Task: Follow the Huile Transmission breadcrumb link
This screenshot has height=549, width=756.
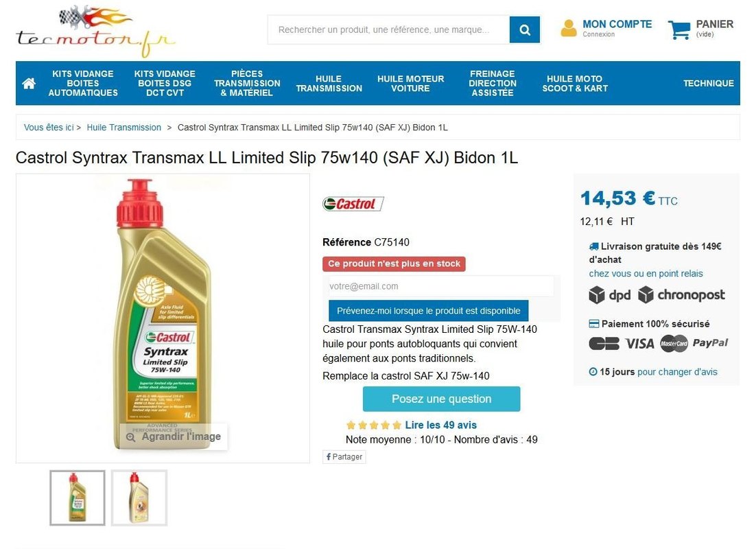Action: (x=124, y=128)
